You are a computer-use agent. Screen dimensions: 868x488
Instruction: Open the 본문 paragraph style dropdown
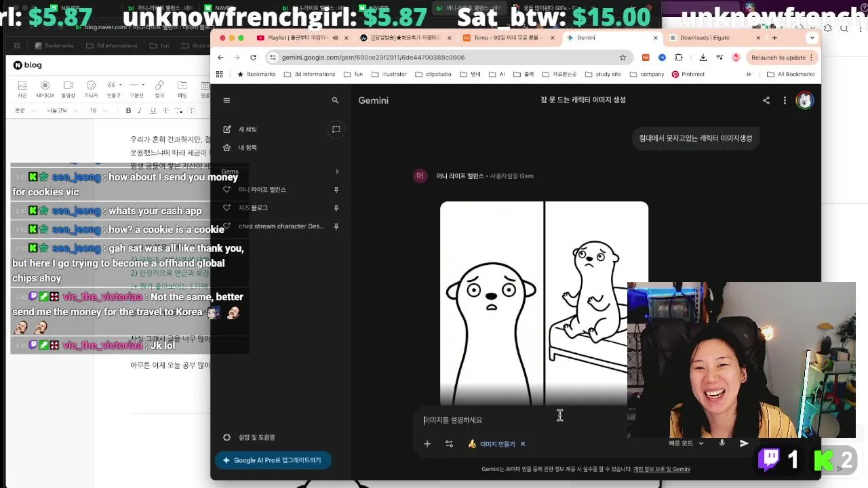24,110
